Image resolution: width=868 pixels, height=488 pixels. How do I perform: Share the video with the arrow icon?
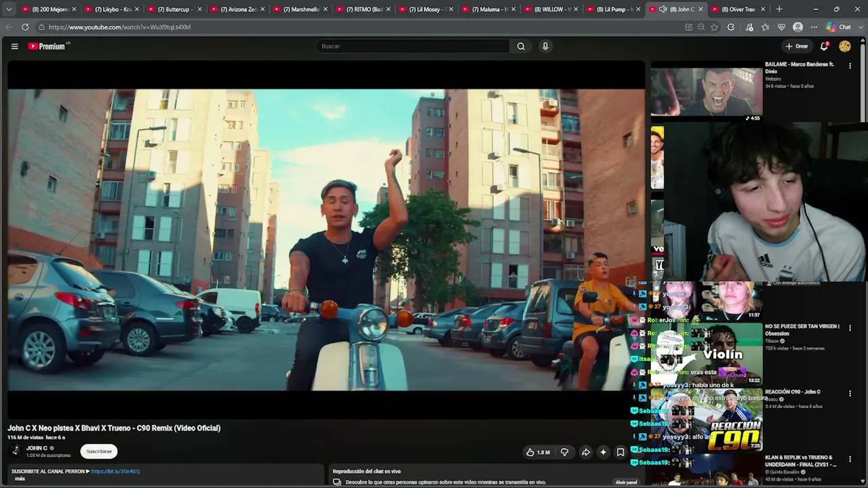(586, 452)
